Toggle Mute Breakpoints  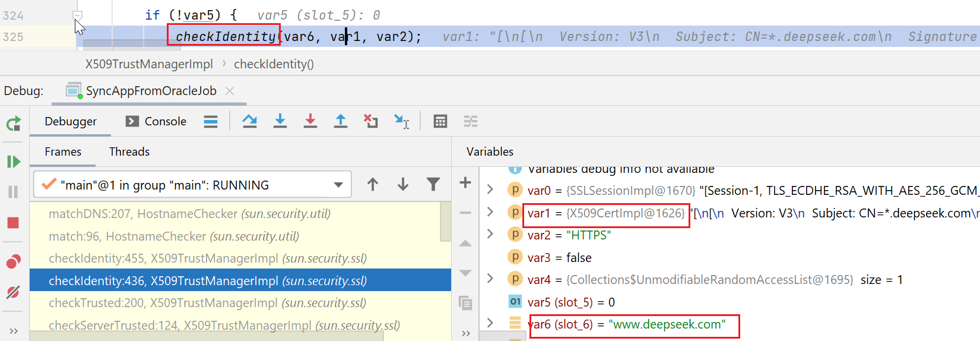tap(13, 292)
